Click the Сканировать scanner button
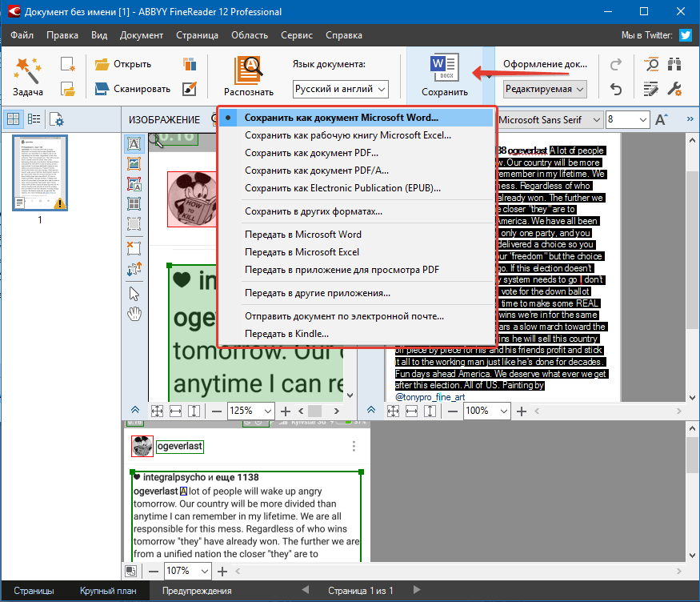The width and height of the screenshot is (700, 602). [132, 89]
